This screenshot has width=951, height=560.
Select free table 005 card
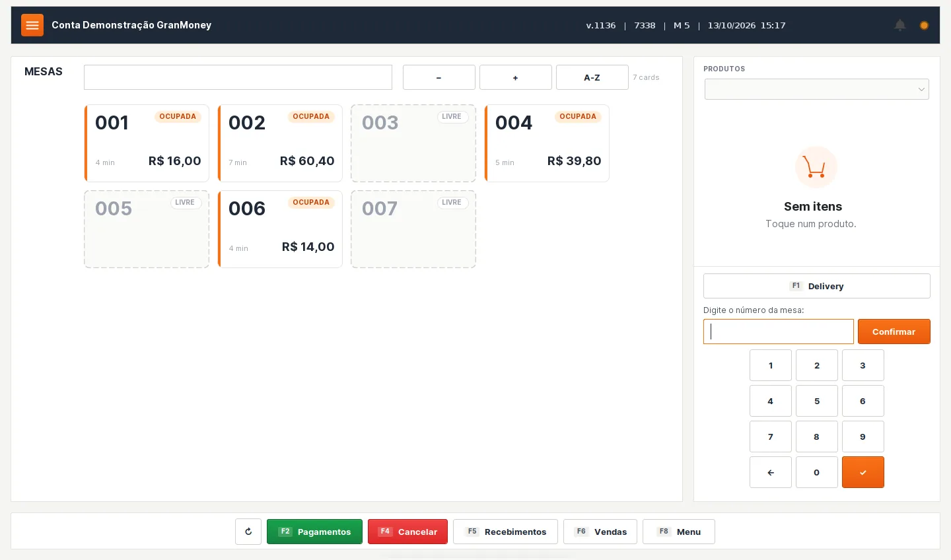tap(147, 229)
